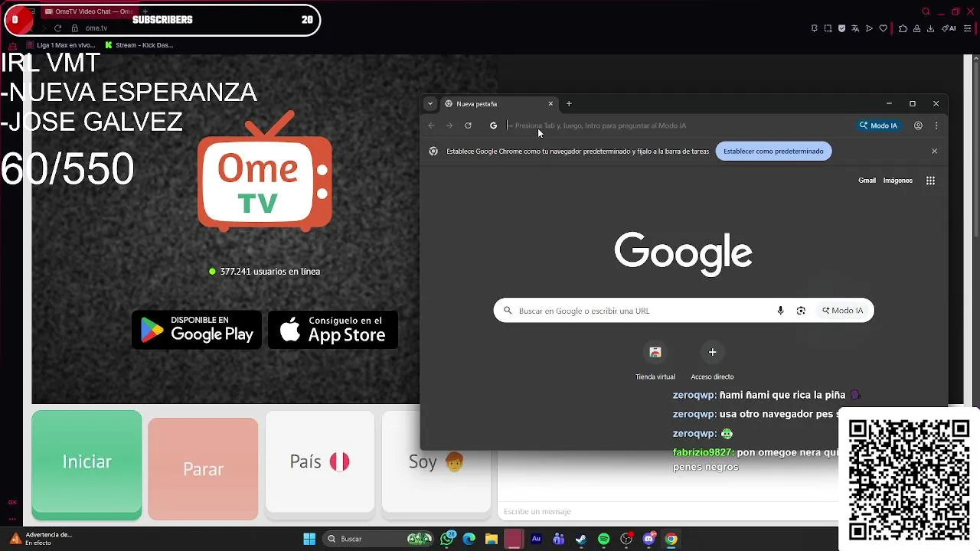Open the Liga 1 Max en vivo bookmark

click(x=62, y=45)
